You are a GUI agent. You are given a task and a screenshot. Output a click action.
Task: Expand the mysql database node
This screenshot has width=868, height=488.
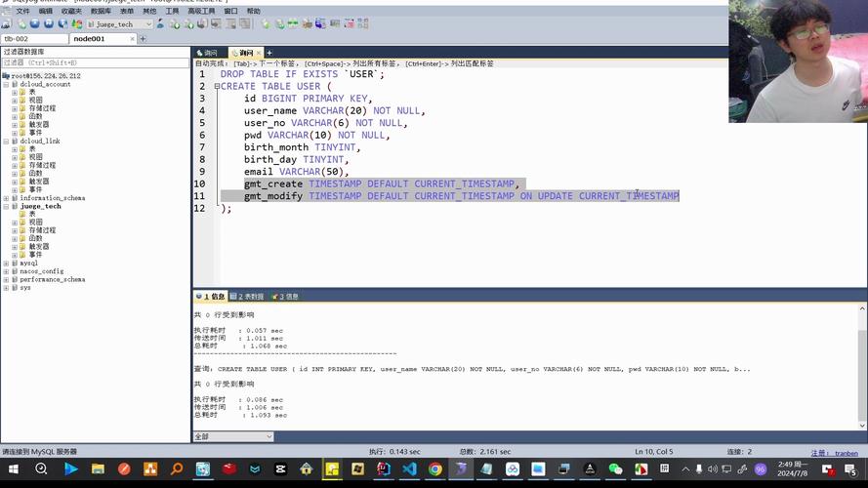[x=6, y=264]
